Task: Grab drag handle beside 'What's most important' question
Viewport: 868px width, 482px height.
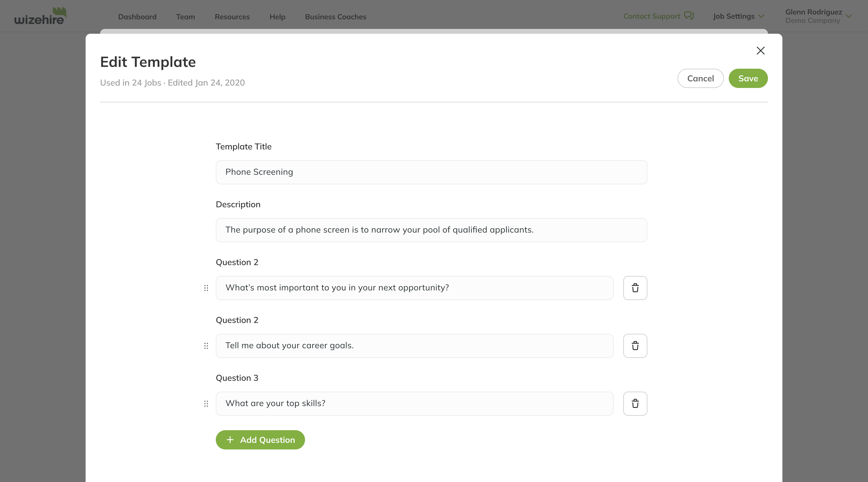Action: (206, 288)
